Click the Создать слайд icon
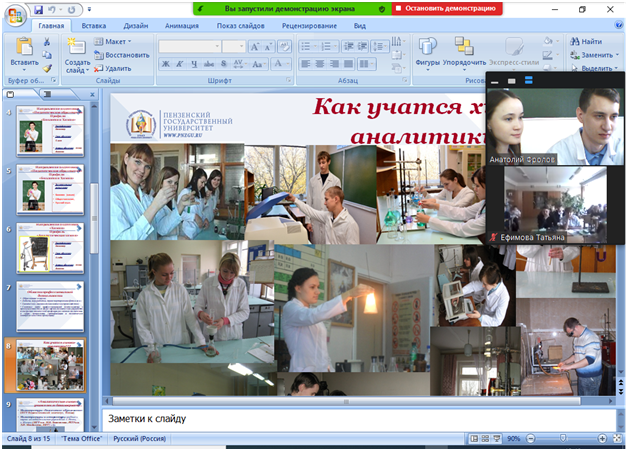Viewport: 628px width, 451px height. pos(77,50)
